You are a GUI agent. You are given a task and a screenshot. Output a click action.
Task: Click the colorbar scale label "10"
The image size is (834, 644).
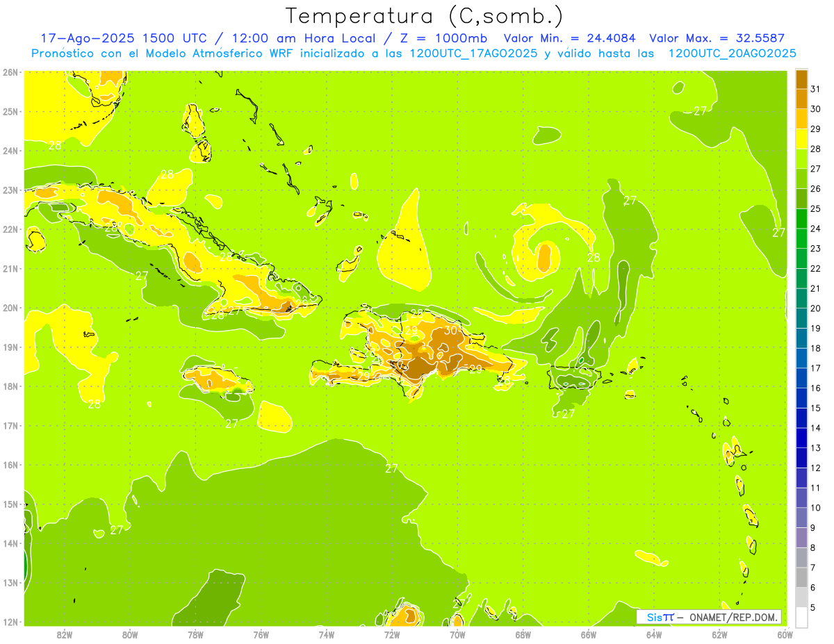point(815,508)
